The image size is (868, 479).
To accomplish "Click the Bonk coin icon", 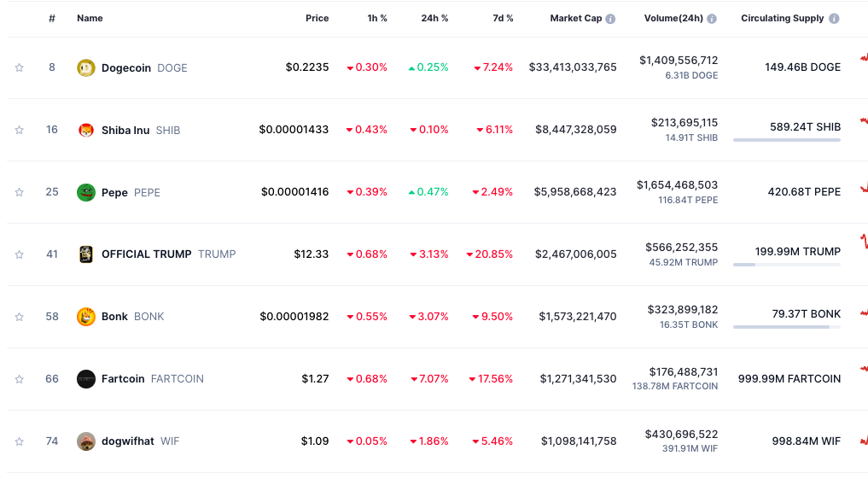I will coord(86,317).
